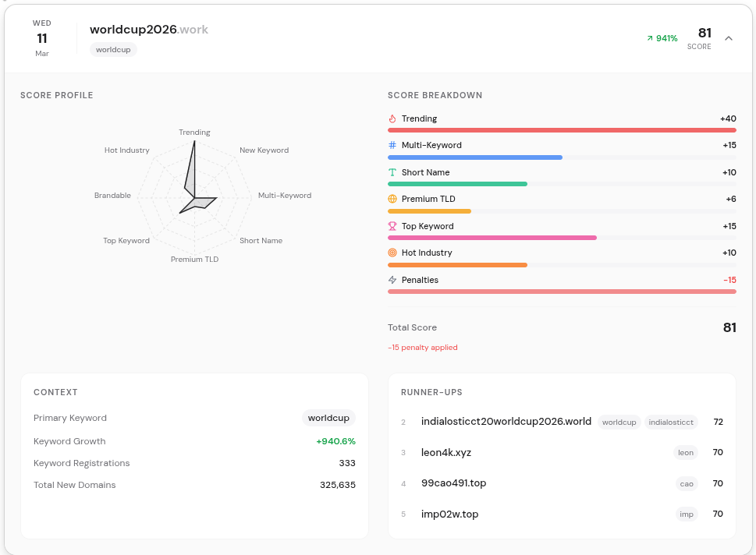
Task: Click the Trending score progress bar
Action: click(x=561, y=130)
